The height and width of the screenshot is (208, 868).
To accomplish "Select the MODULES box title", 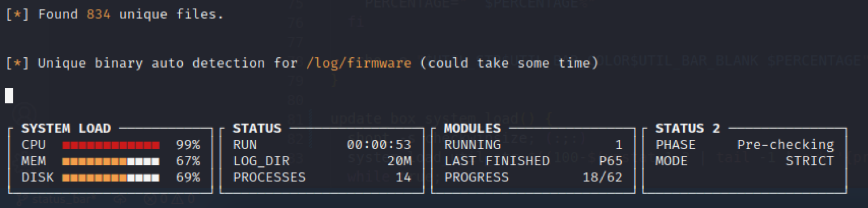I will click(x=472, y=128).
